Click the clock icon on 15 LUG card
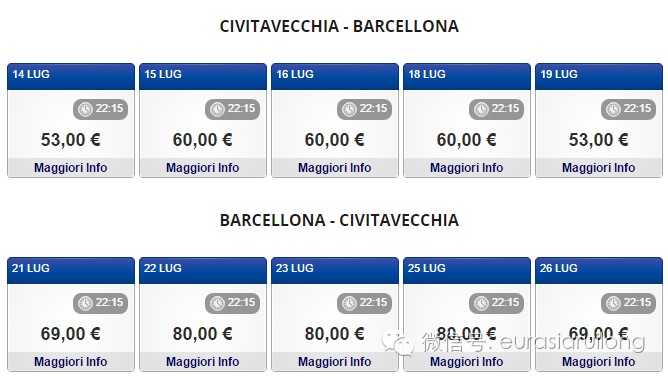 (x=217, y=109)
